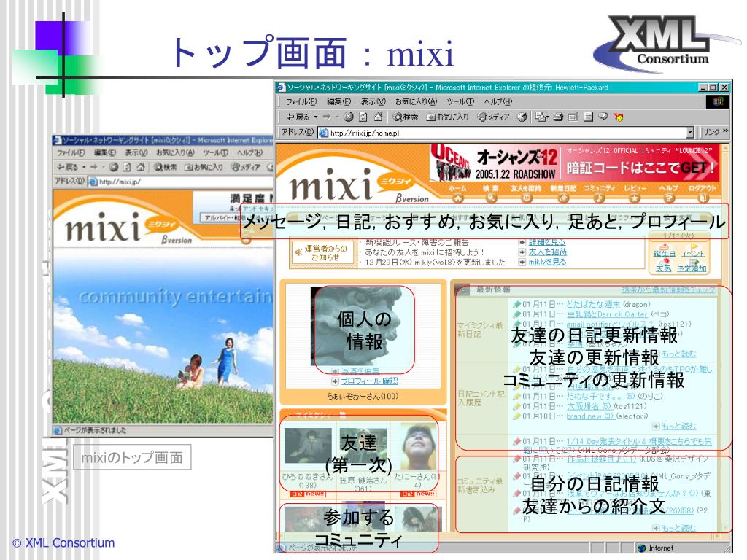747x560 pixels.
Task: Click Search (検索) in the back window toolbar
Action: click(x=164, y=167)
